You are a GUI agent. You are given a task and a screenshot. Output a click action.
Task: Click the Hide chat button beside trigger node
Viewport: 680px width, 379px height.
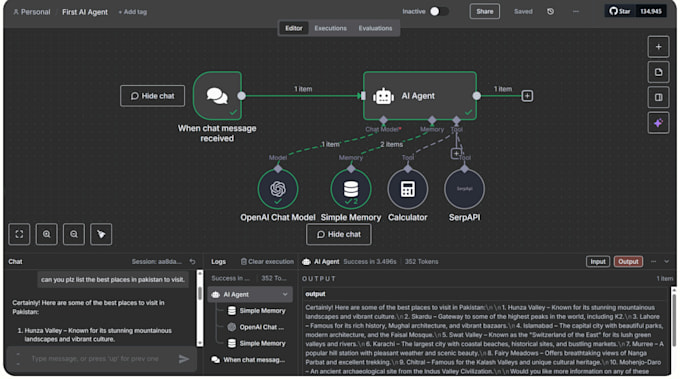[x=152, y=96]
